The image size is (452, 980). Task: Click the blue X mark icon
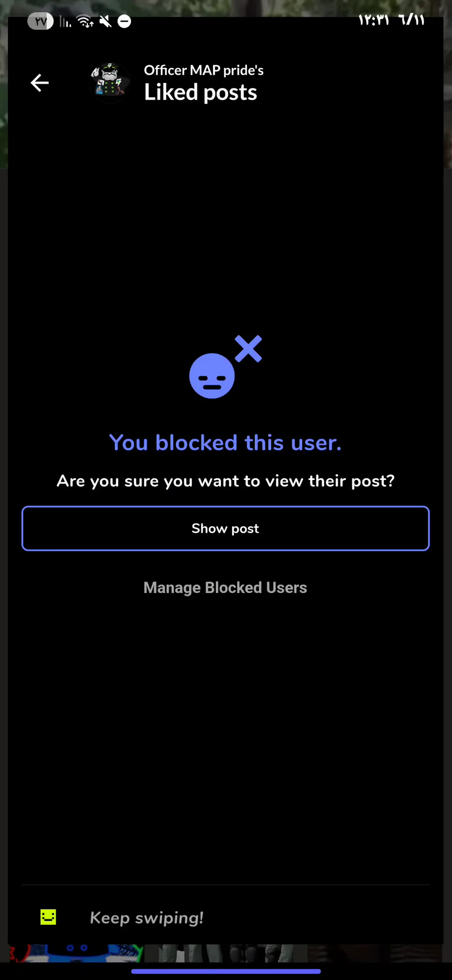tap(248, 349)
